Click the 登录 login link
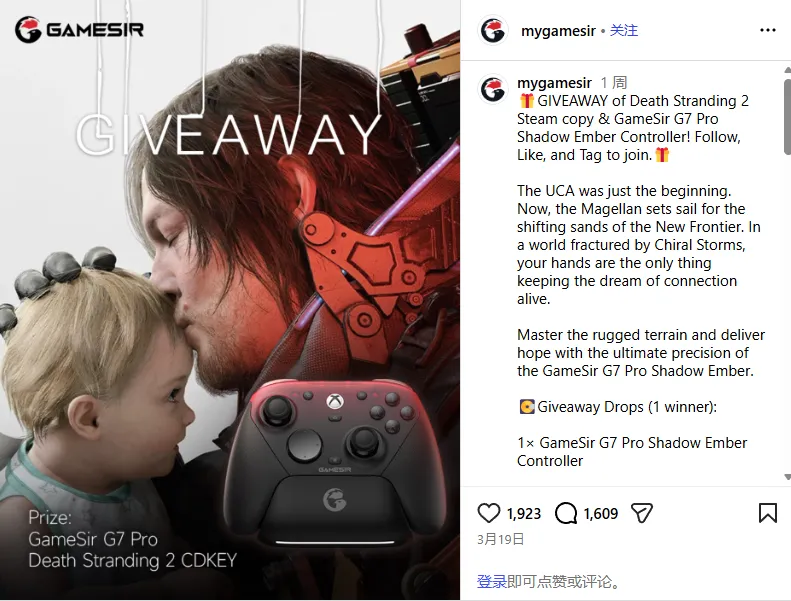The width and height of the screenshot is (791, 601). 491,581
